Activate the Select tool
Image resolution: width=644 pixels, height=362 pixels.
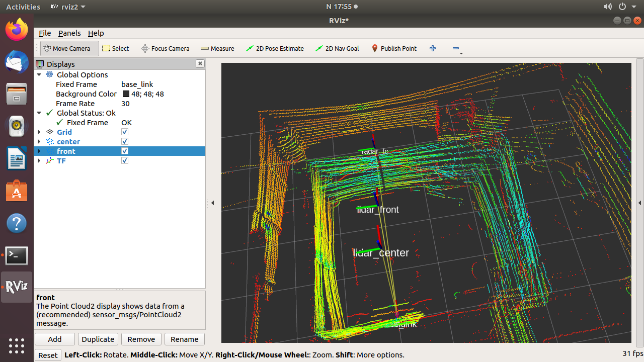coord(115,48)
